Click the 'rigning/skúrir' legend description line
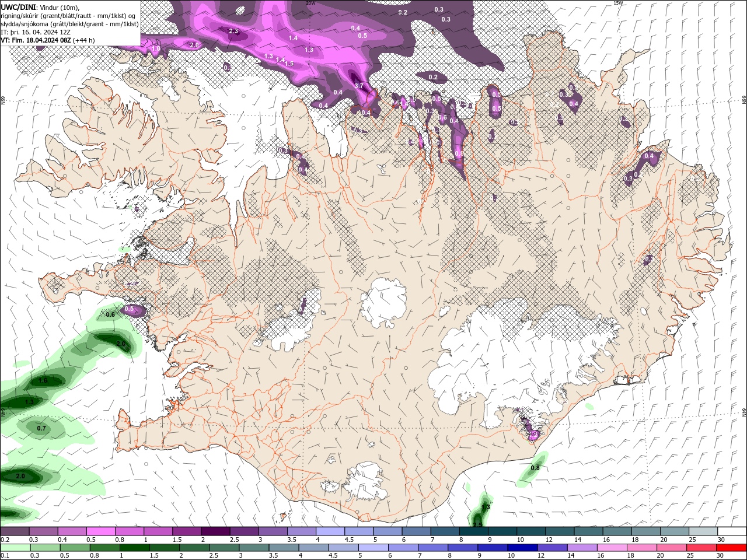Image resolution: width=747 pixels, height=560 pixels. click(68, 15)
